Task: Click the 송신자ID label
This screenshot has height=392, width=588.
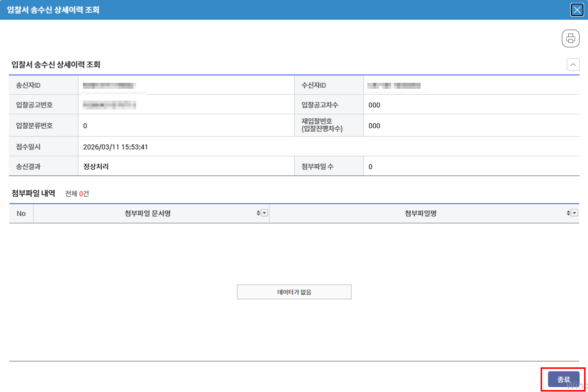Action: (28, 85)
